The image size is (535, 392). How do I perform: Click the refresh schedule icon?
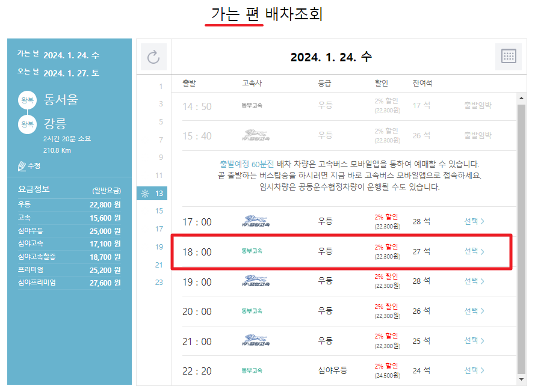(x=153, y=57)
